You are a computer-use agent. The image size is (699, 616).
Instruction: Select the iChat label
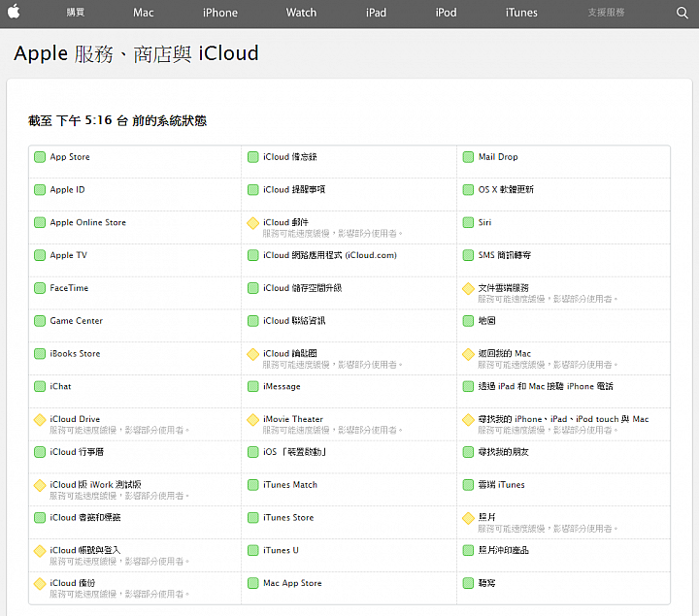coord(60,387)
